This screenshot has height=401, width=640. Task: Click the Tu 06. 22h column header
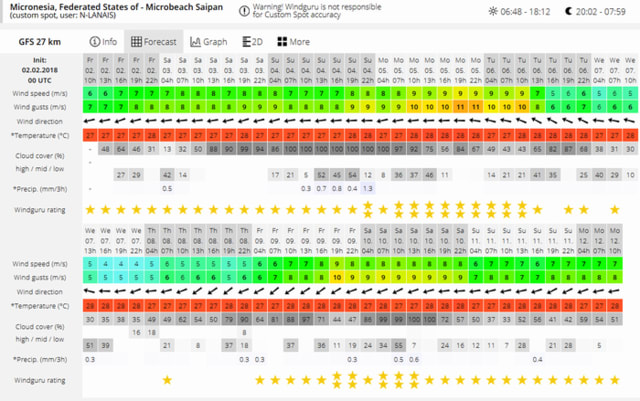pos(584,70)
